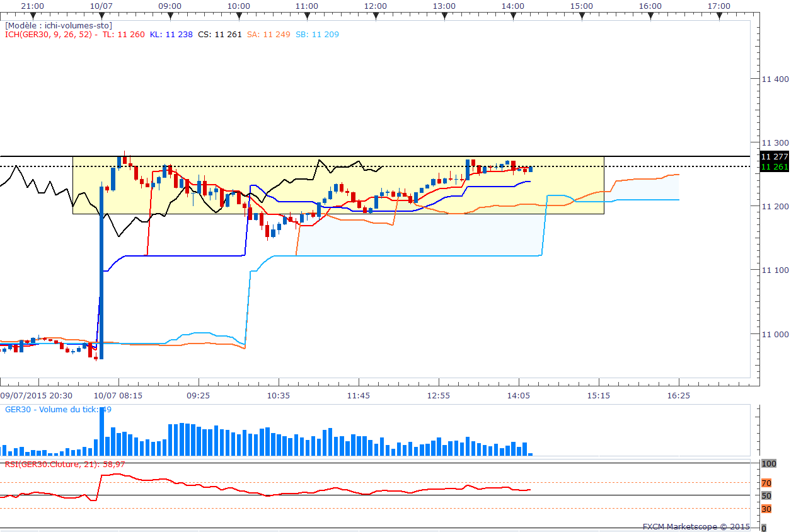Click the 10:35 bottom axis label
796x532 pixels.
tap(279, 395)
